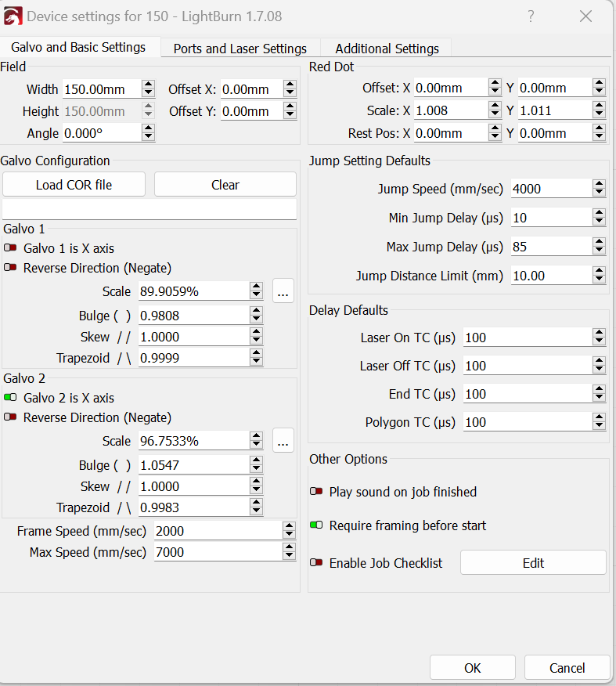Adjust Jump Speed spinner arrows
Image resolution: width=616 pixels, height=686 pixels.
click(x=600, y=189)
